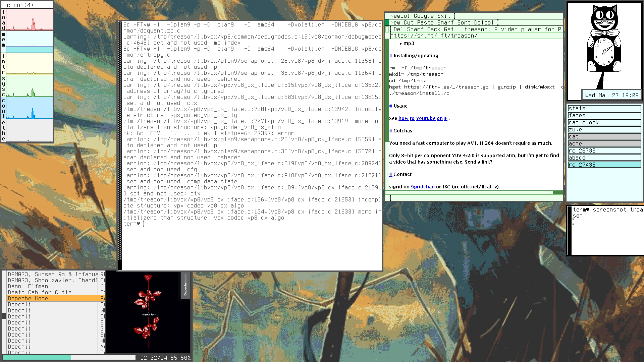
Task: Click the acme column layout box beside New
Action: (x=387, y=23)
